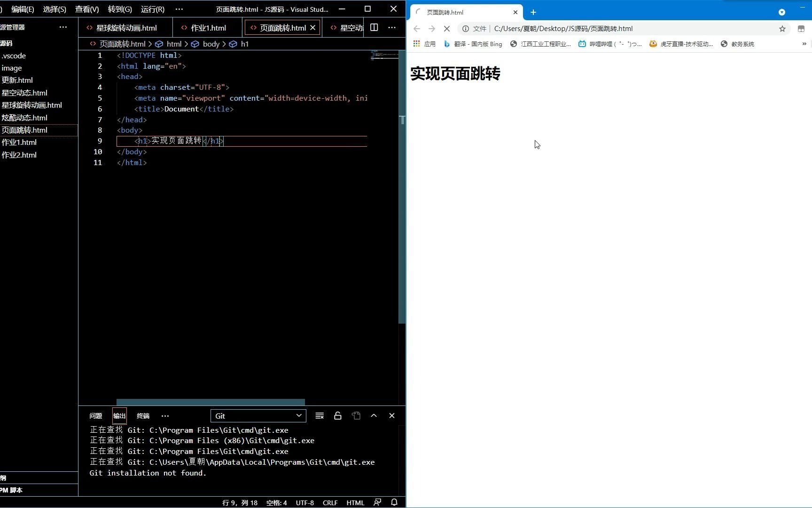Click the editor minimap
812x508 pixels.
point(384,56)
